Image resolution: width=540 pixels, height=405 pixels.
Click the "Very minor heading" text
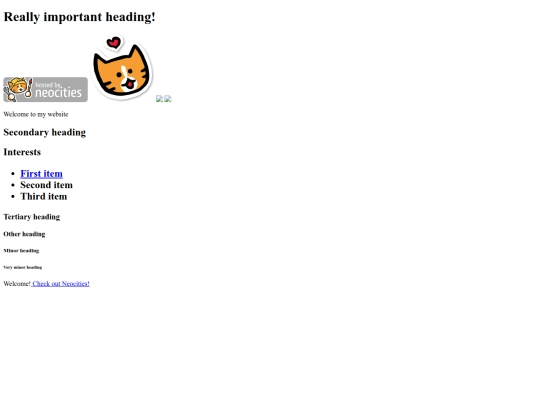click(22, 267)
